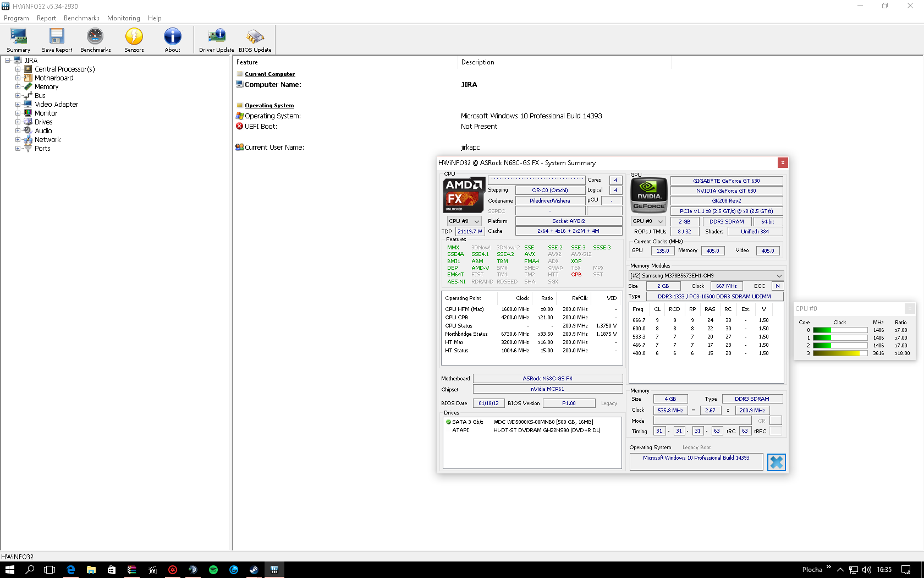Open the Benchmarks menu

click(81, 18)
